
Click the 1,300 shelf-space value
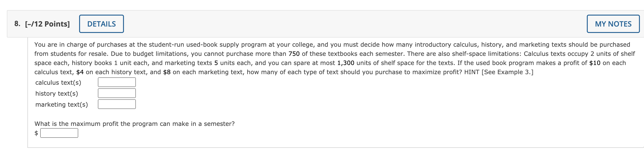click(x=346, y=63)
